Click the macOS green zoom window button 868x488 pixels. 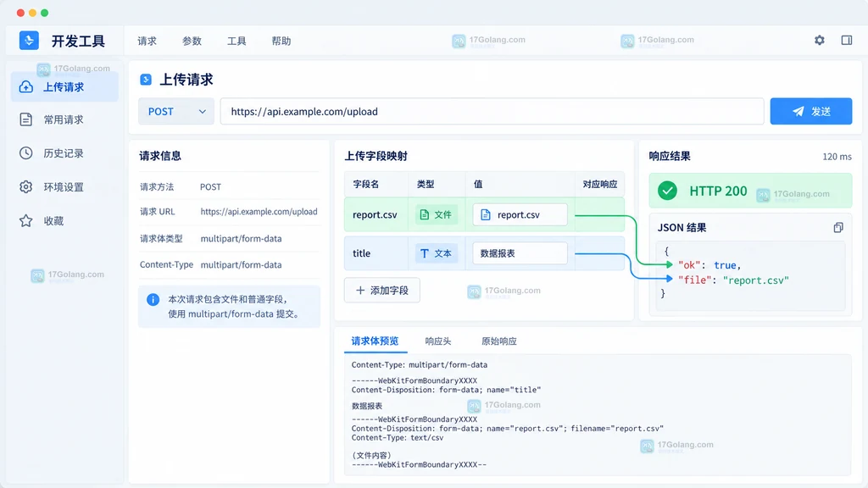click(44, 13)
